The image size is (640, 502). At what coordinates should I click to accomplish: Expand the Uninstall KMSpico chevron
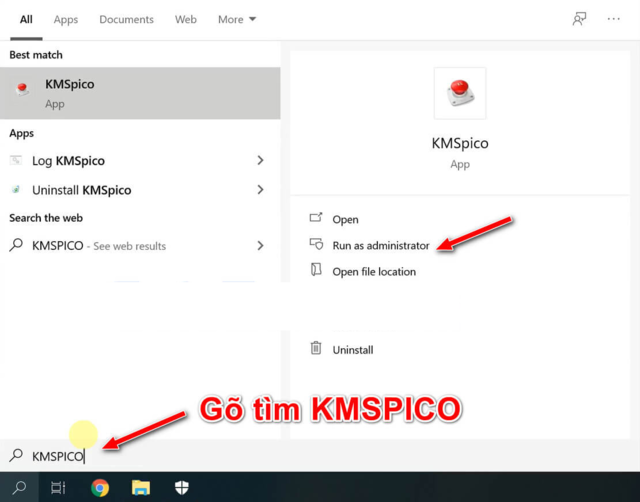[260, 190]
